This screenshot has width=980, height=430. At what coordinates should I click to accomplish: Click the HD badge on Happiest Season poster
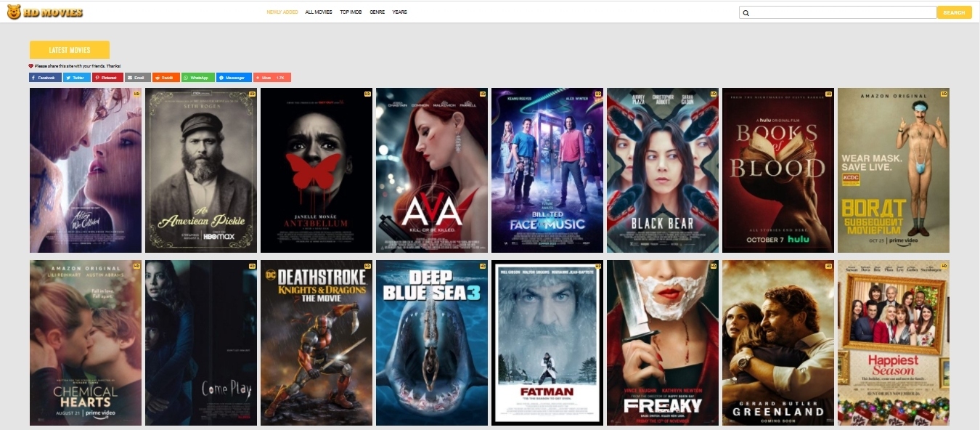(x=944, y=267)
